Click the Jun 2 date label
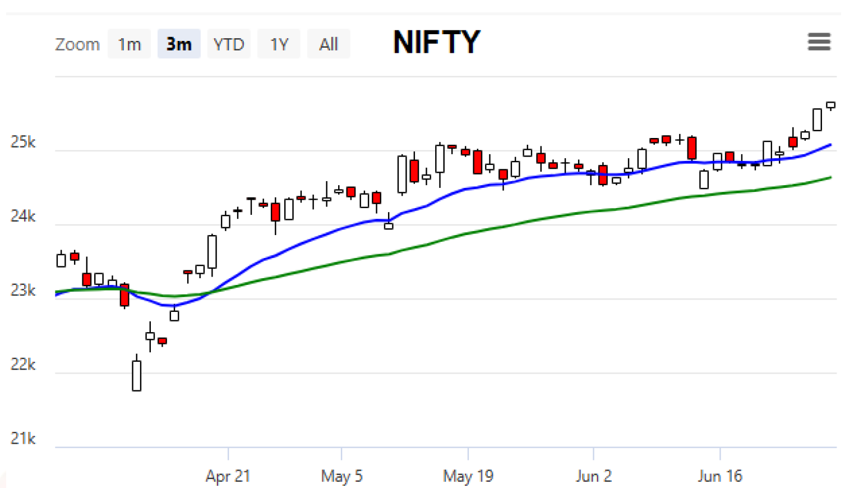Viewport: 868px width, 488px height. [x=593, y=476]
